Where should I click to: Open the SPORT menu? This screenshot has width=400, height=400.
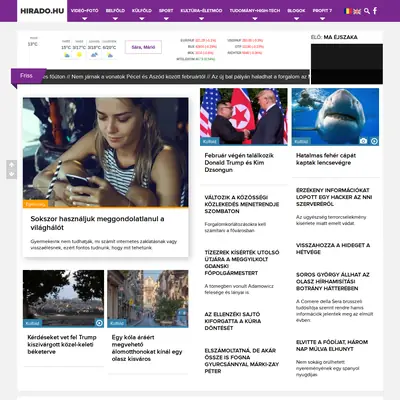click(166, 11)
